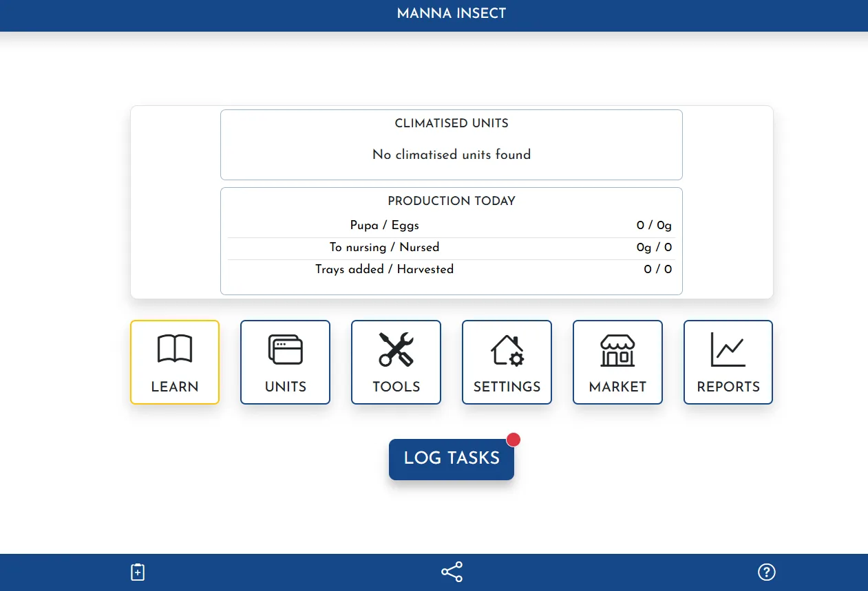
Task: Select the To nursing / Nursed row
Action: click(x=451, y=247)
